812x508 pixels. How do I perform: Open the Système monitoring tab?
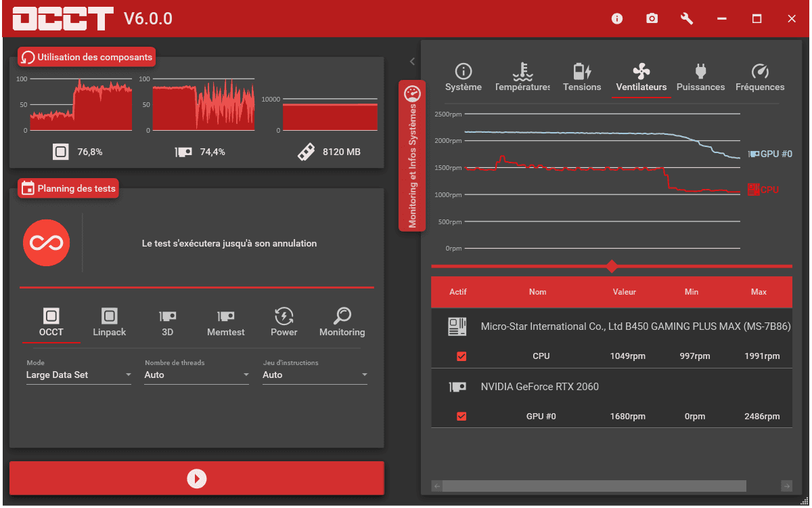(464, 78)
